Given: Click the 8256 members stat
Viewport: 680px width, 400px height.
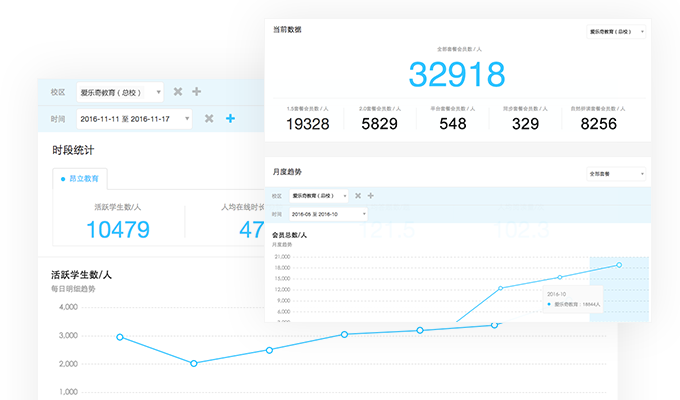Looking at the screenshot, I should tap(598, 124).
